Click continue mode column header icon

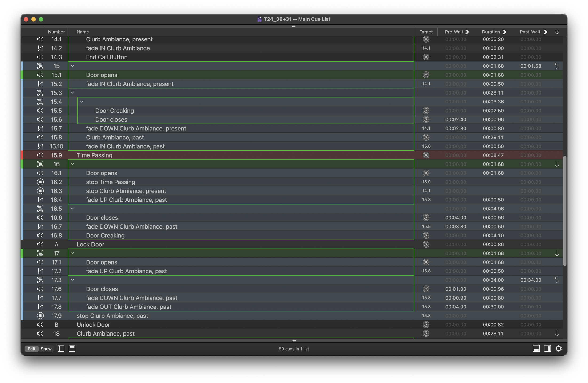pyautogui.click(x=557, y=32)
